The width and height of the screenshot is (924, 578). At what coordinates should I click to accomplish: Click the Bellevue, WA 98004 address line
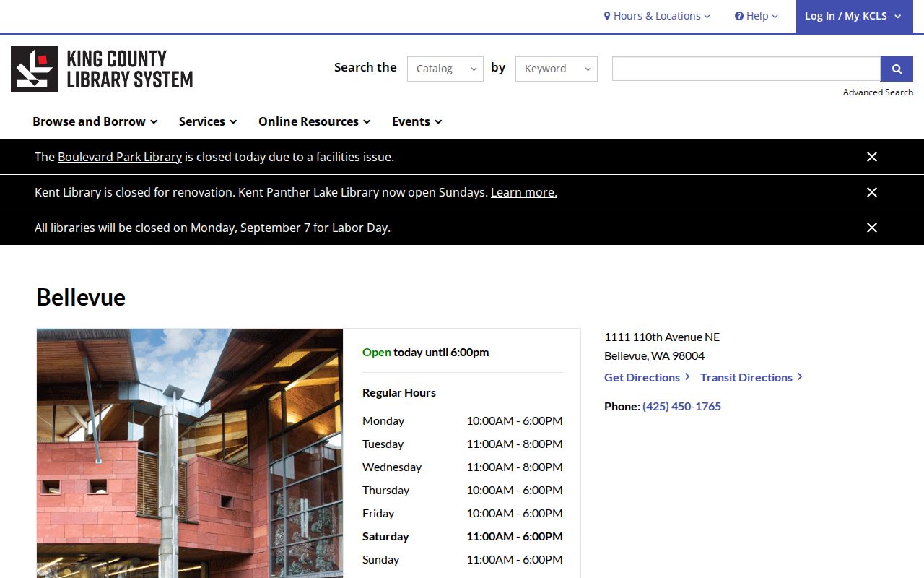655,355
